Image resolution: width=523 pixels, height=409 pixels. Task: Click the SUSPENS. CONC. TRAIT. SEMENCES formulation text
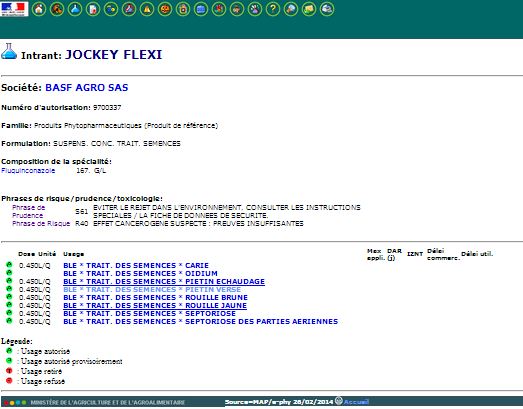117,143
